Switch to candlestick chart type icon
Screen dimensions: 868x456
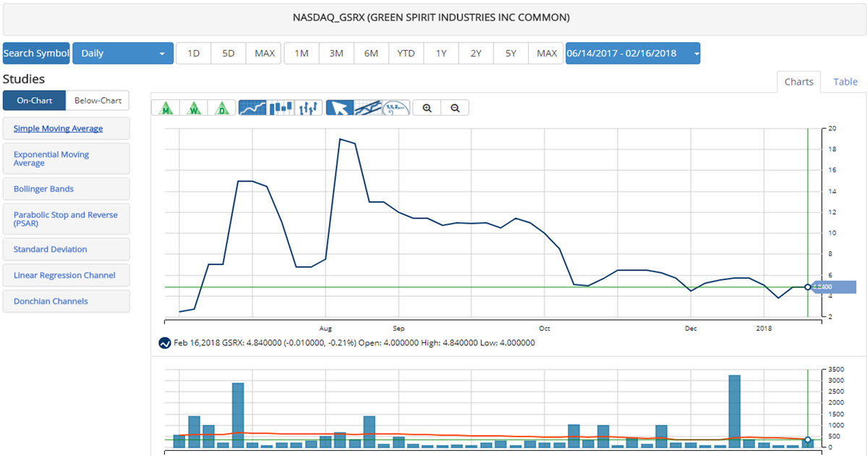click(281, 108)
